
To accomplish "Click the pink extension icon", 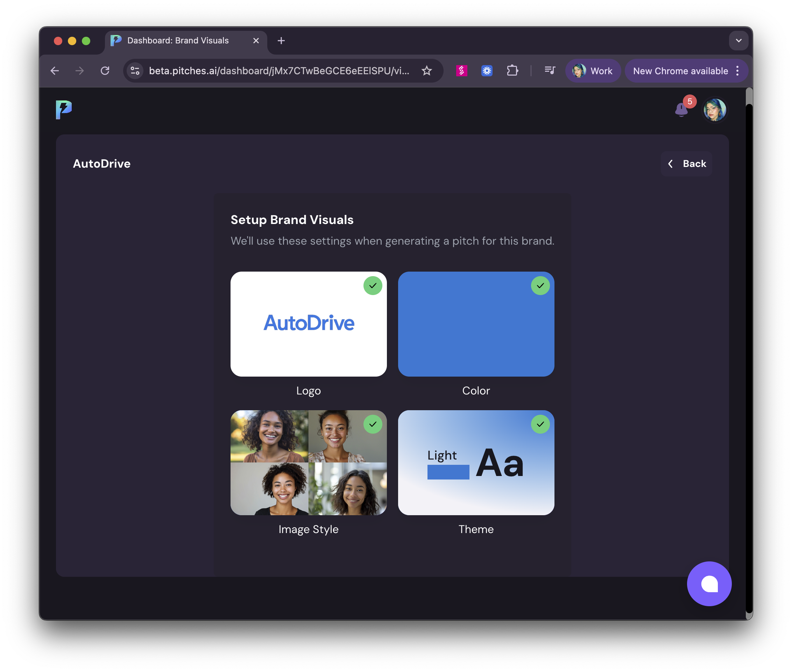I will pos(461,71).
